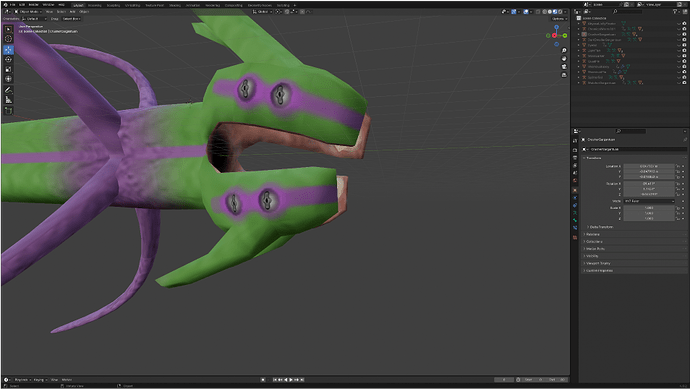Select the Measure ruler tool
Screen dimensions: 690x389
[8, 100]
